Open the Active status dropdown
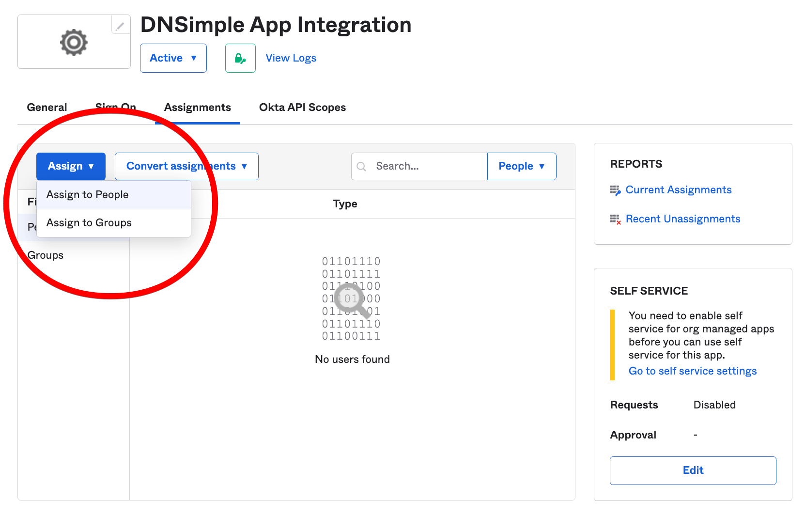This screenshot has height=532, width=806. click(173, 58)
